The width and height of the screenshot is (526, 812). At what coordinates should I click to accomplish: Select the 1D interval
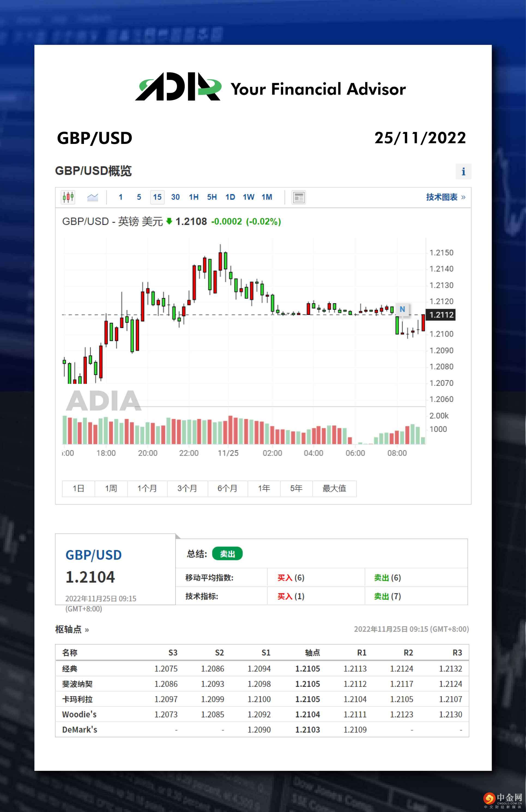(x=230, y=197)
